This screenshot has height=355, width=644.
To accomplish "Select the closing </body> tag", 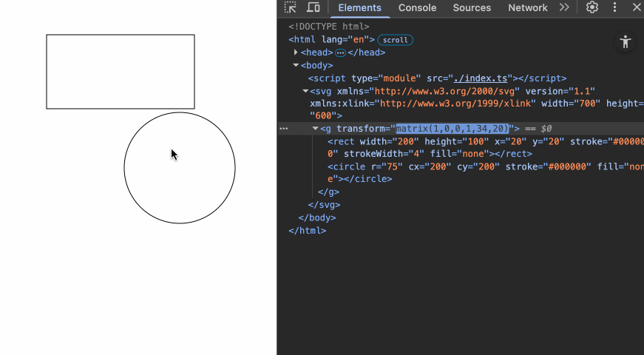I will click(317, 217).
